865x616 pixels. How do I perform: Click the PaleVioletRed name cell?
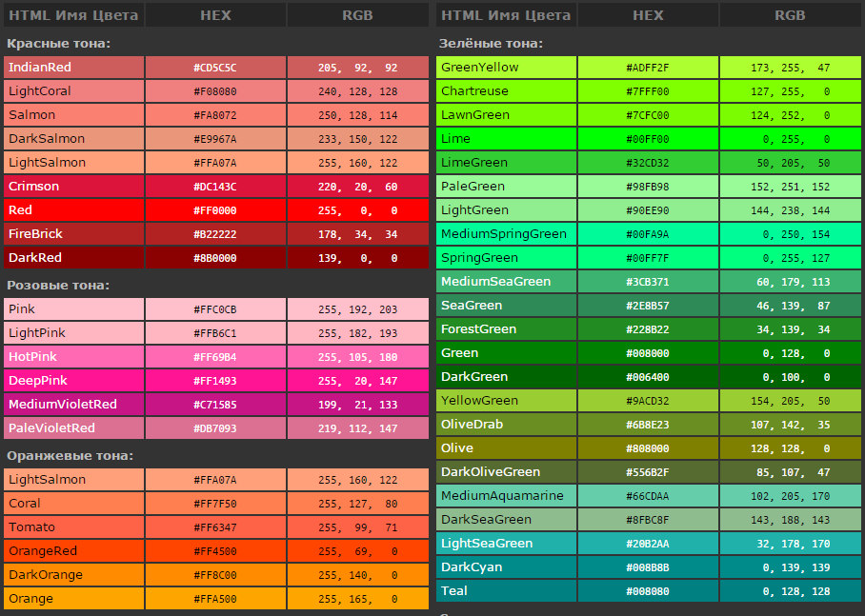click(x=74, y=427)
